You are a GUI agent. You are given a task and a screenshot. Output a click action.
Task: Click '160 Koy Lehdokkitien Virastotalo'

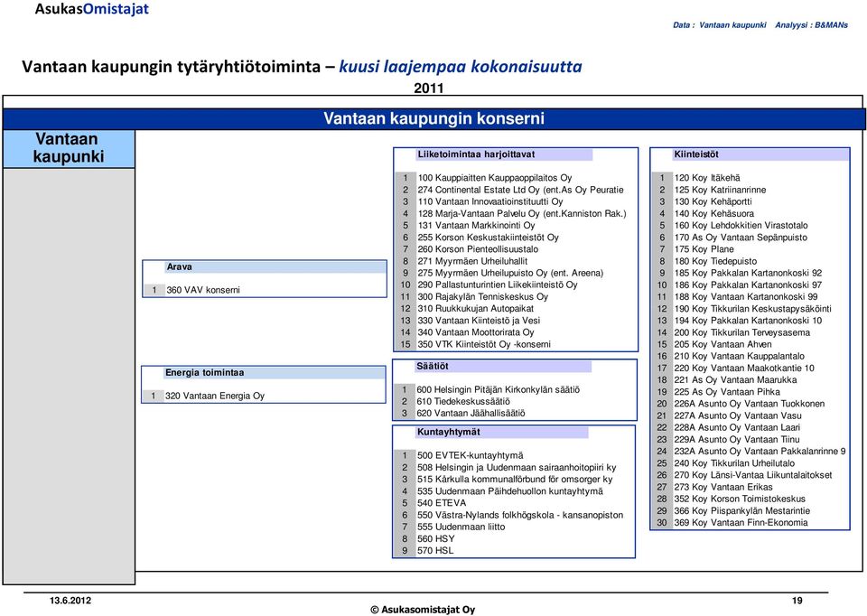coord(741,226)
